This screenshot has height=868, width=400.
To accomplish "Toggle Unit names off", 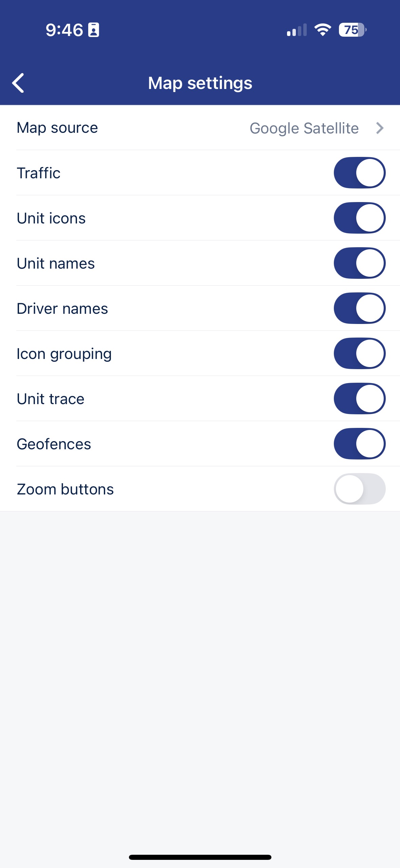I will click(x=359, y=263).
